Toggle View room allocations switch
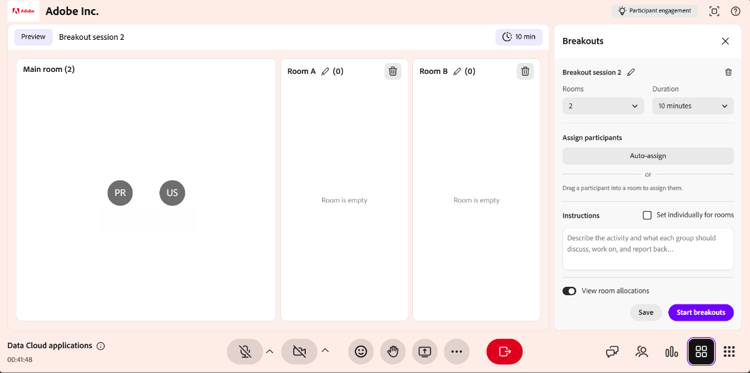 569,291
